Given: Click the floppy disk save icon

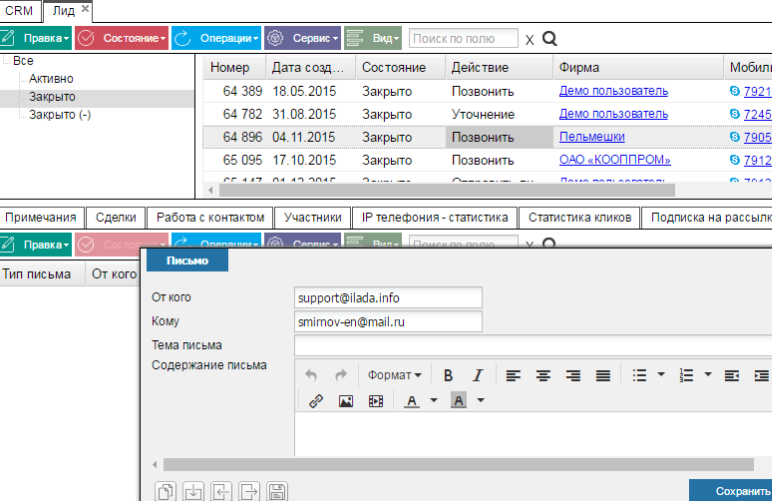Looking at the screenshot, I should click(x=277, y=491).
